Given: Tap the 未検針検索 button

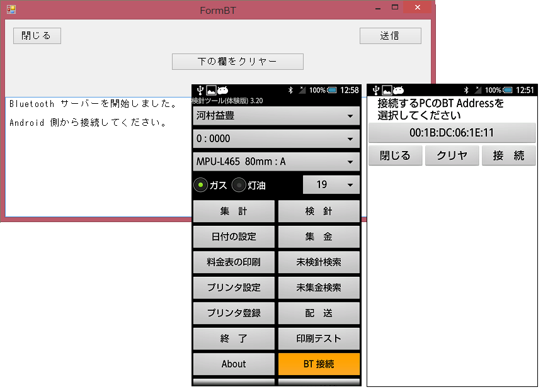Looking at the screenshot, I should [319, 262].
